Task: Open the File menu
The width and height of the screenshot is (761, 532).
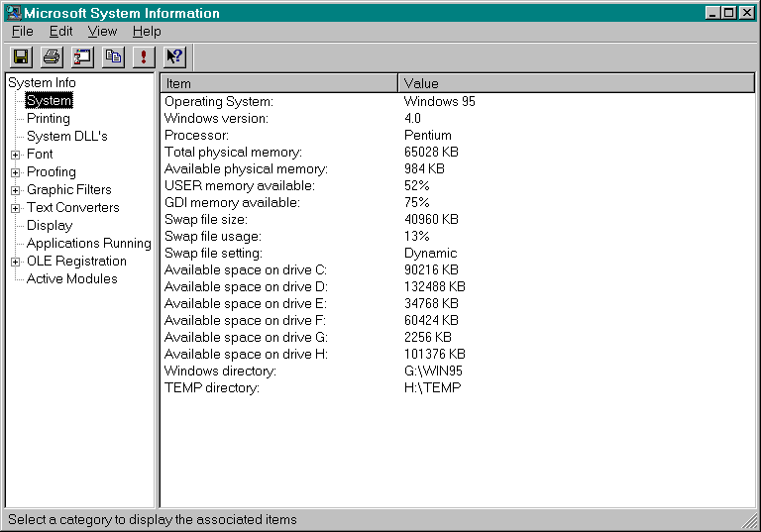Action: click(x=23, y=32)
